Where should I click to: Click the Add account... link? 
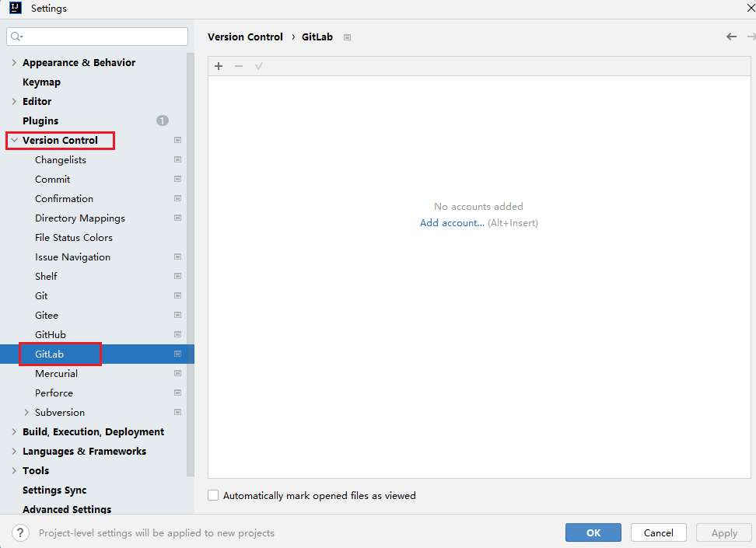coord(452,222)
